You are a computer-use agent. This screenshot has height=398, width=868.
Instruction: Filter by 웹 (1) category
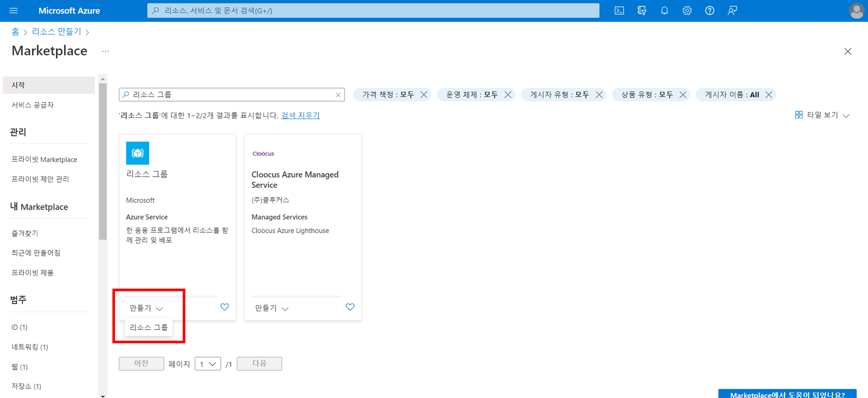click(20, 367)
